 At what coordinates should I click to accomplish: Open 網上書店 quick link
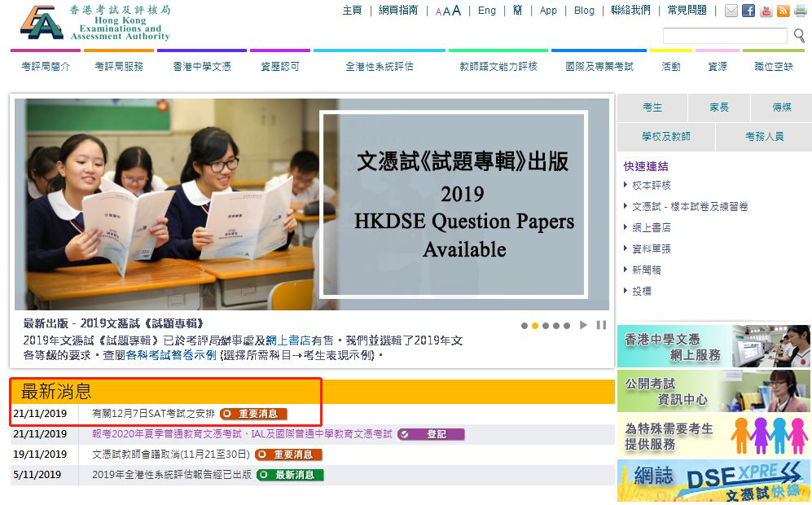pyautogui.click(x=651, y=227)
